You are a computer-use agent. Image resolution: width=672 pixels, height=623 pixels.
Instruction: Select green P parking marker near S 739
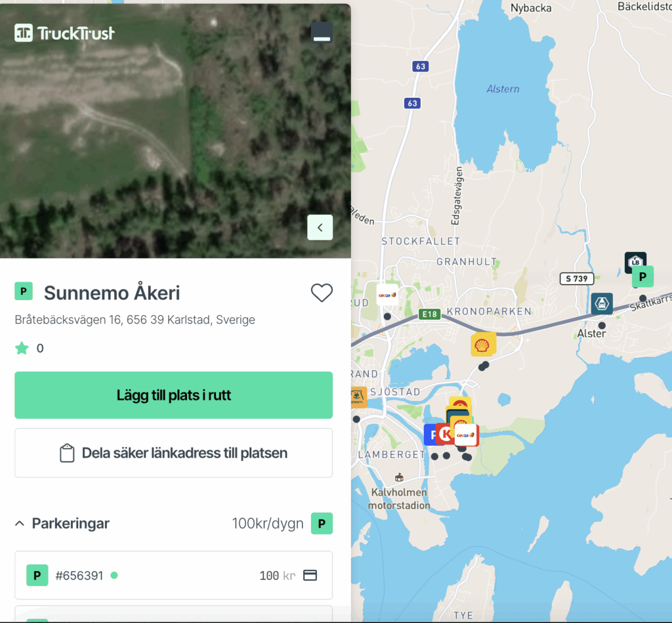point(642,276)
